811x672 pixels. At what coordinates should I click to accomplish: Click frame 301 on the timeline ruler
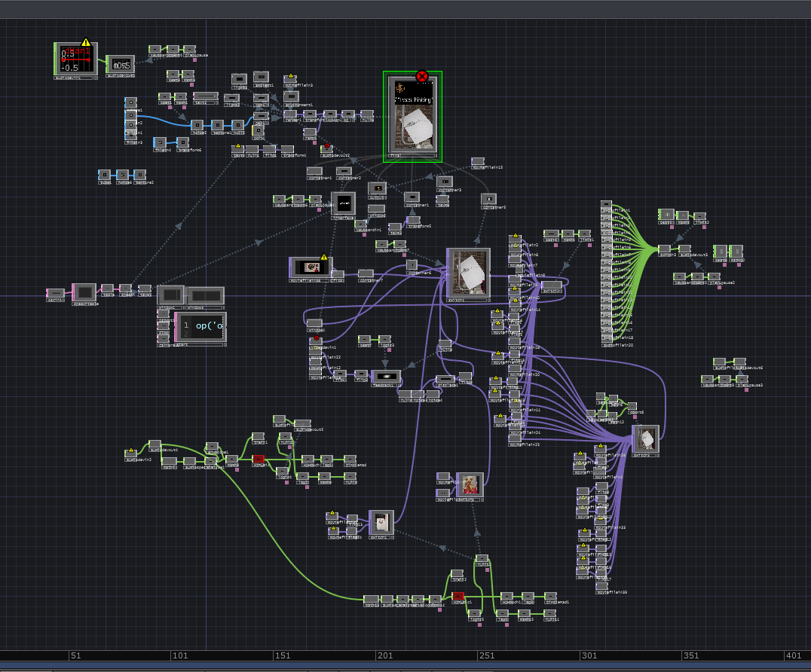589,656
